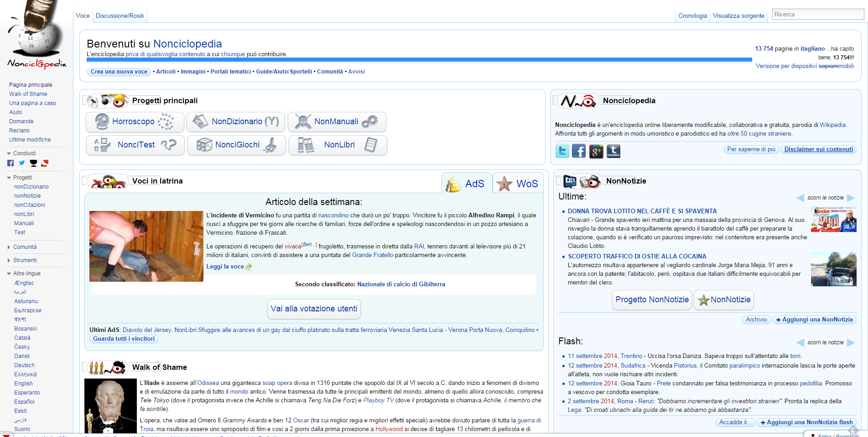Open the shirtless man article thumbnail
The image size is (868, 437).
146,246
